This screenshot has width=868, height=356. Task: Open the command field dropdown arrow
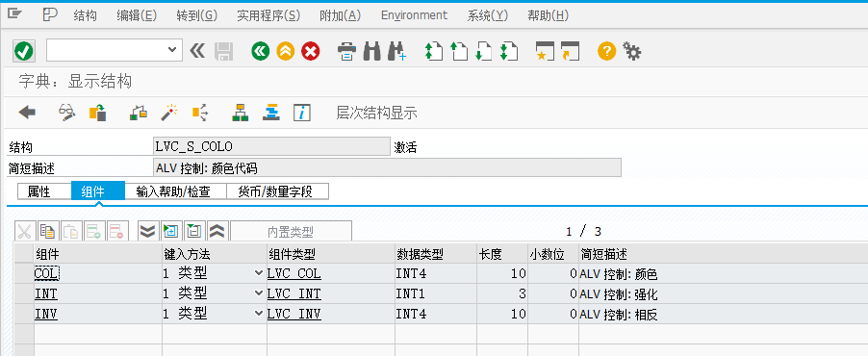[x=171, y=50]
